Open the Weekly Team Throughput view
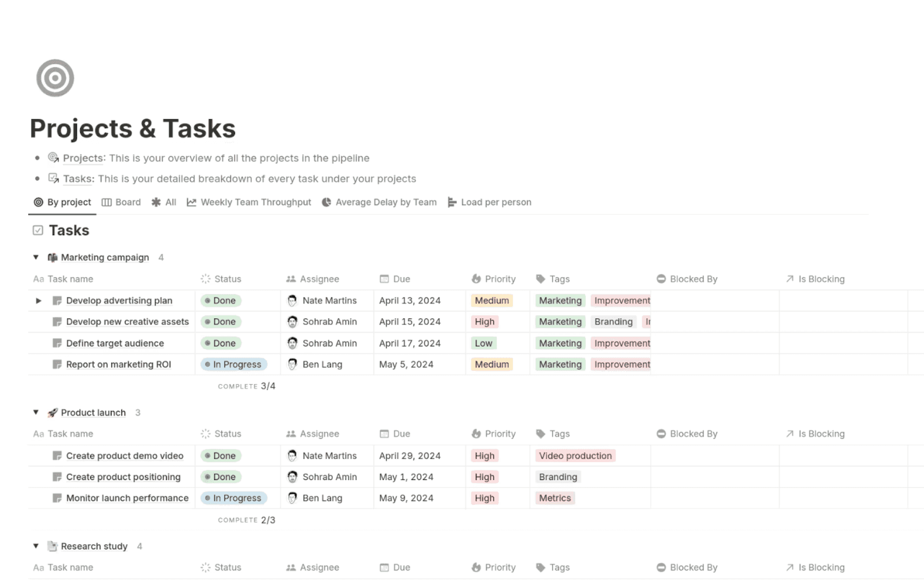This screenshot has height=580, width=924. tap(249, 202)
